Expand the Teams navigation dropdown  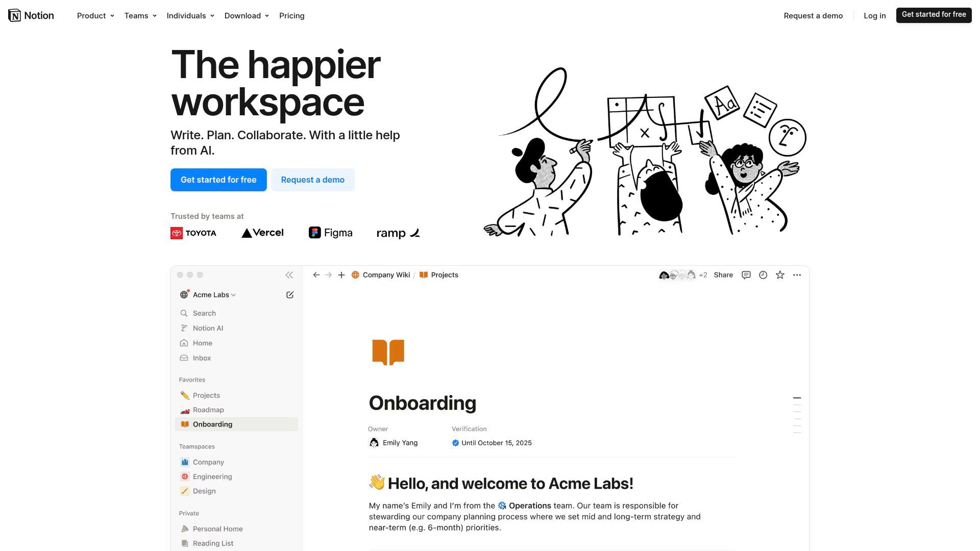click(140, 16)
